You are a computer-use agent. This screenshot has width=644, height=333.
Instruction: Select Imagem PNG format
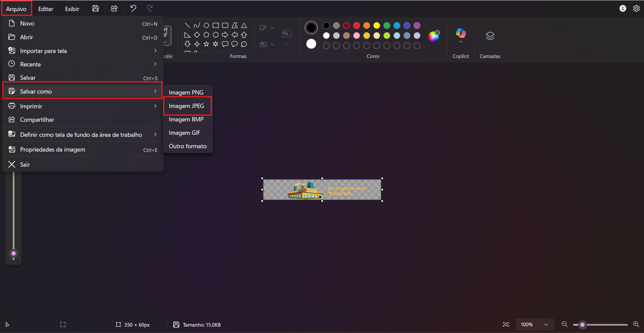pyautogui.click(x=188, y=93)
